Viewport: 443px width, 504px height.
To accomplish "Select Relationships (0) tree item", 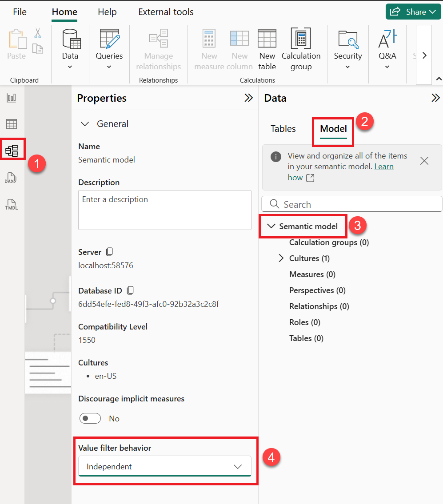I will 319,306.
